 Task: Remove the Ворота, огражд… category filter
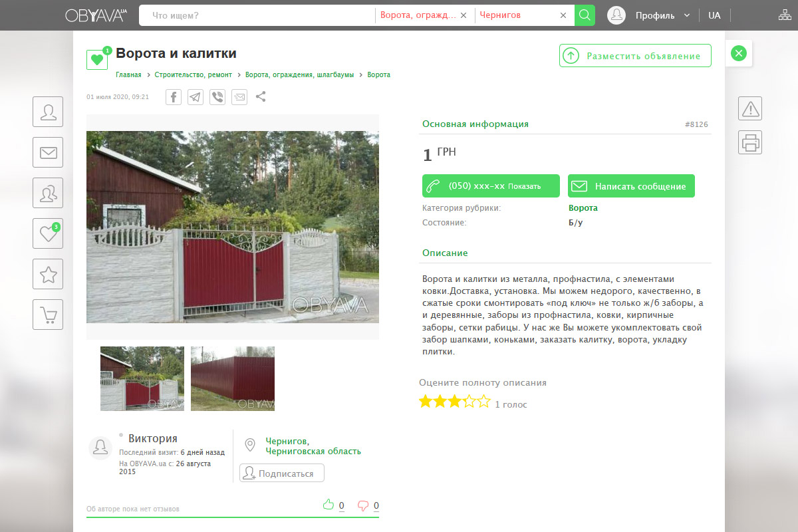(464, 15)
